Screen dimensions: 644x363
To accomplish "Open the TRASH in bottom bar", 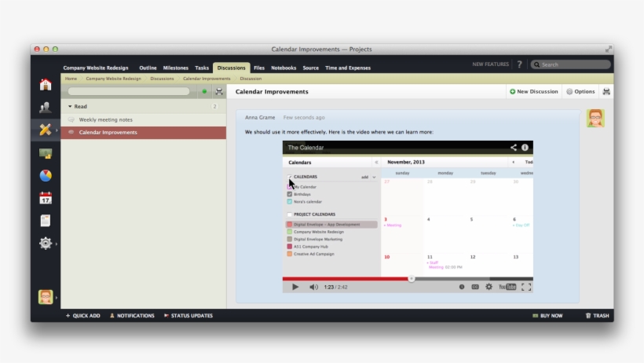I will [598, 316].
